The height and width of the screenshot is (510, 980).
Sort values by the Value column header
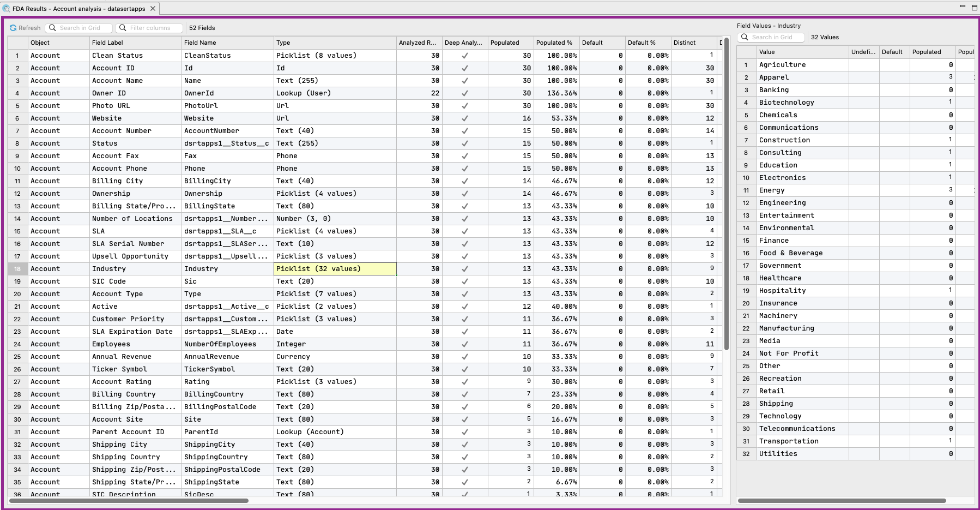[x=767, y=52]
